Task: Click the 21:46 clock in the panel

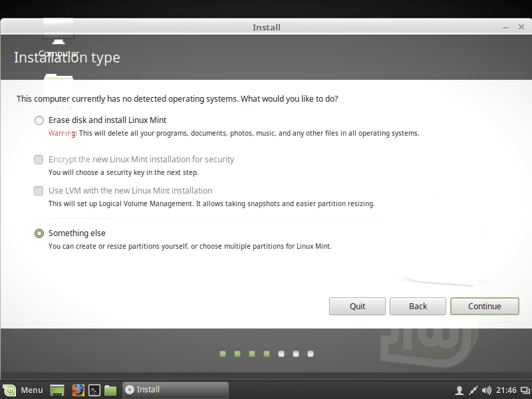Action: click(x=506, y=390)
